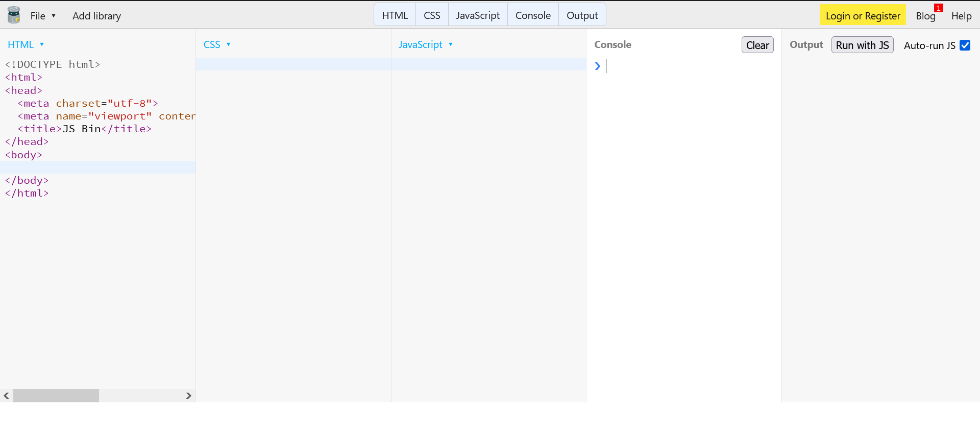Toggle the HTML panel button
Image resolution: width=980 pixels, height=435 pixels.
395,15
